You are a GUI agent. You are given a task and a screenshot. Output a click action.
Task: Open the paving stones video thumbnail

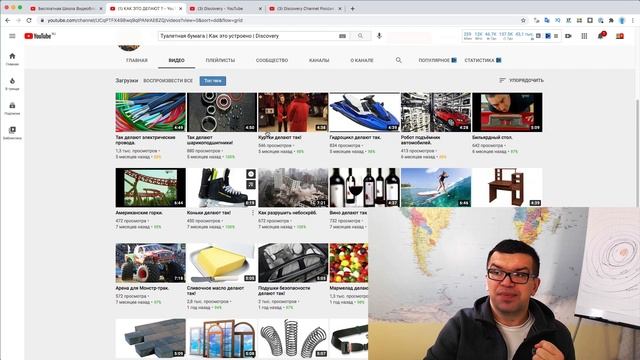pos(151,338)
